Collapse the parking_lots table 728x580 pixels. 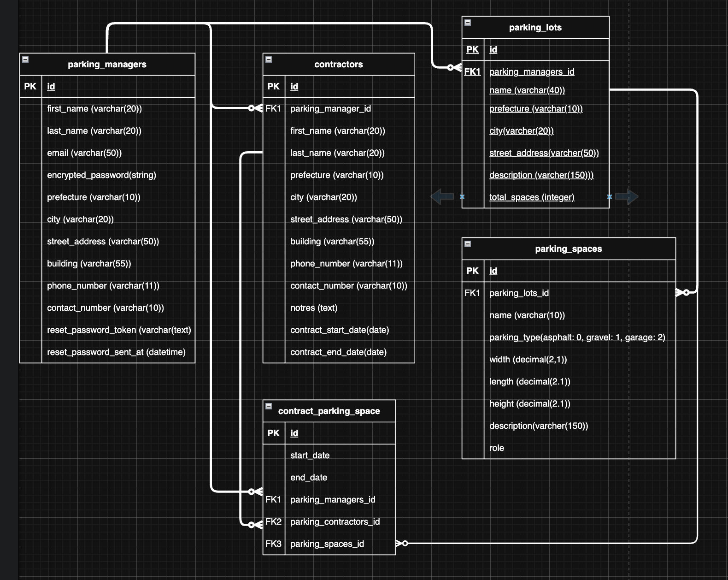pos(468,23)
